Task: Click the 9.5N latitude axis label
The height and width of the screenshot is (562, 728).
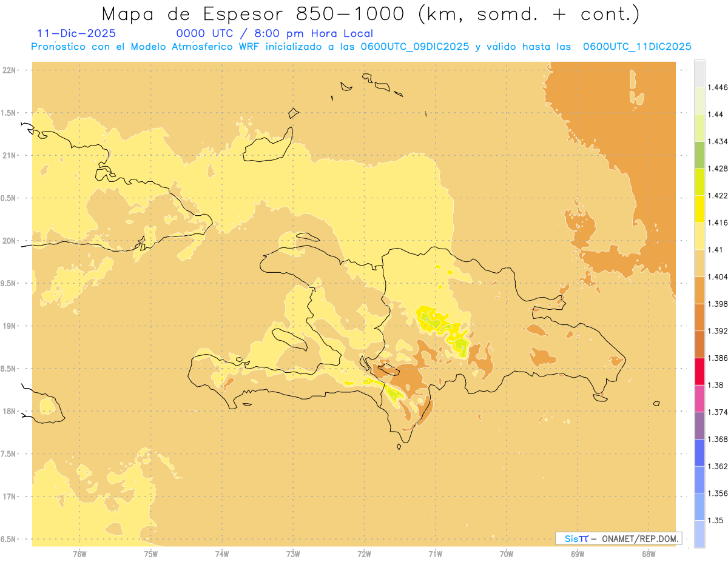Action: click(x=9, y=283)
